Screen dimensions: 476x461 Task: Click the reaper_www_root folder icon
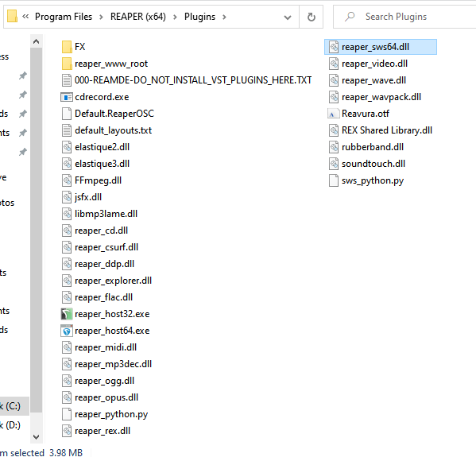tap(67, 64)
